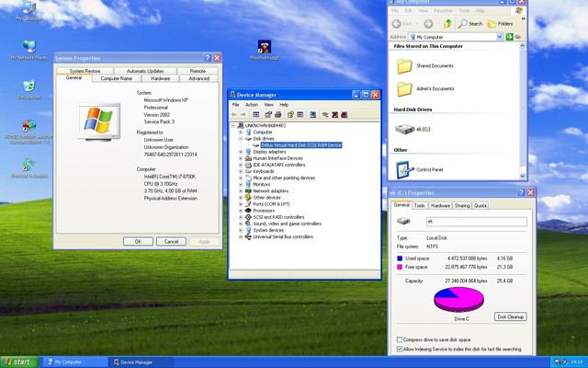The width and height of the screenshot is (588, 368).
Task: Click Device Manager toolbar Forward arrow
Action: click(x=243, y=114)
